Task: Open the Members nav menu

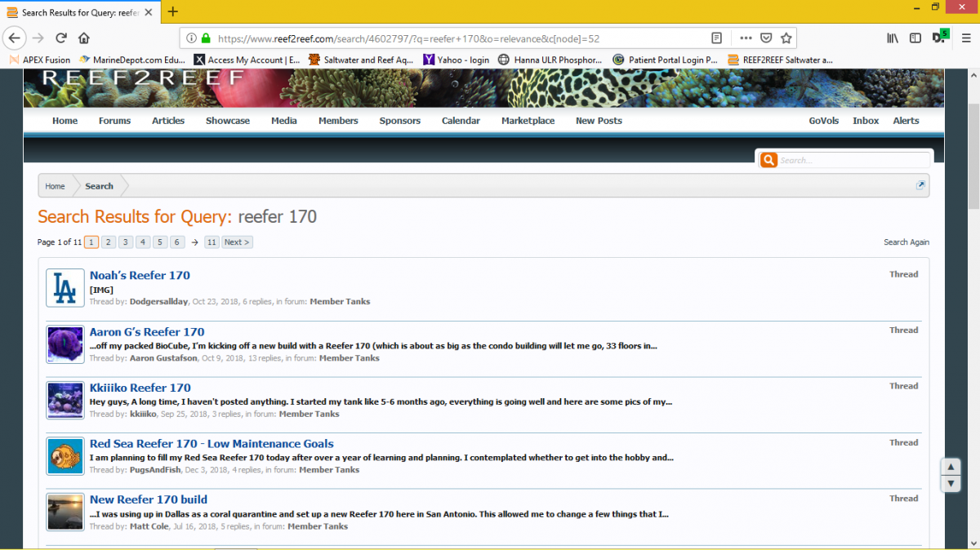Action: point(338,121)
